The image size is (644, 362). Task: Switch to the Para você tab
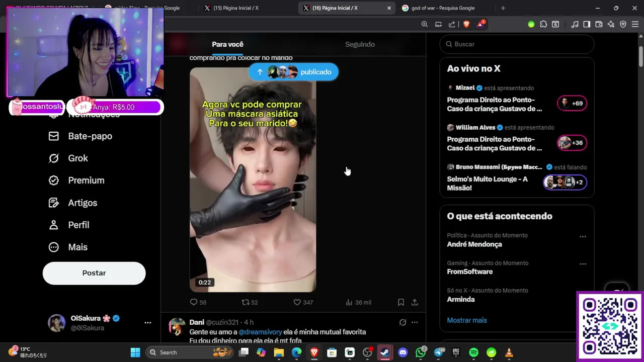point(227,44)
